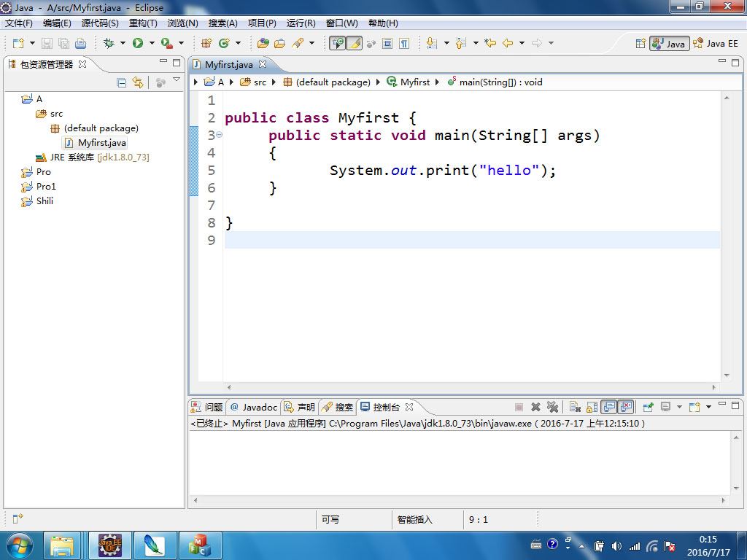Open the New Java Class dropdown arrow
The height and width of the screenshot is (560, 747).
239,43
